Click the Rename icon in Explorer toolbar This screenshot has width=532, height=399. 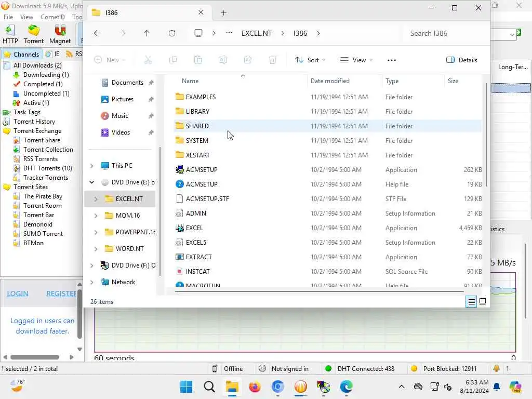[x=222, y=60]
